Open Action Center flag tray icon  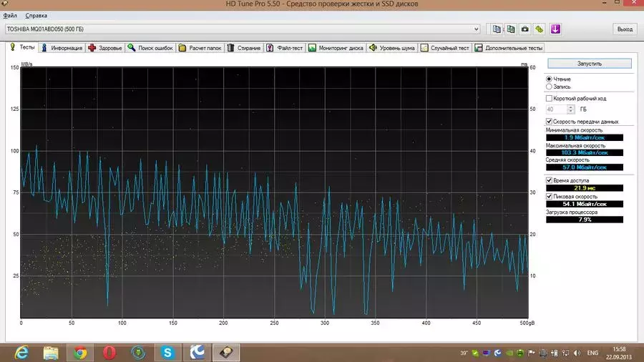click(532, 353)
